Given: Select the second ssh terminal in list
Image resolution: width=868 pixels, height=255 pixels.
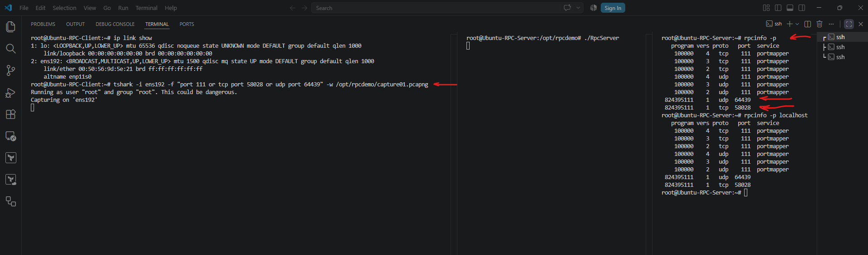Looking at the screenshot, I should [x=843, y=47].
